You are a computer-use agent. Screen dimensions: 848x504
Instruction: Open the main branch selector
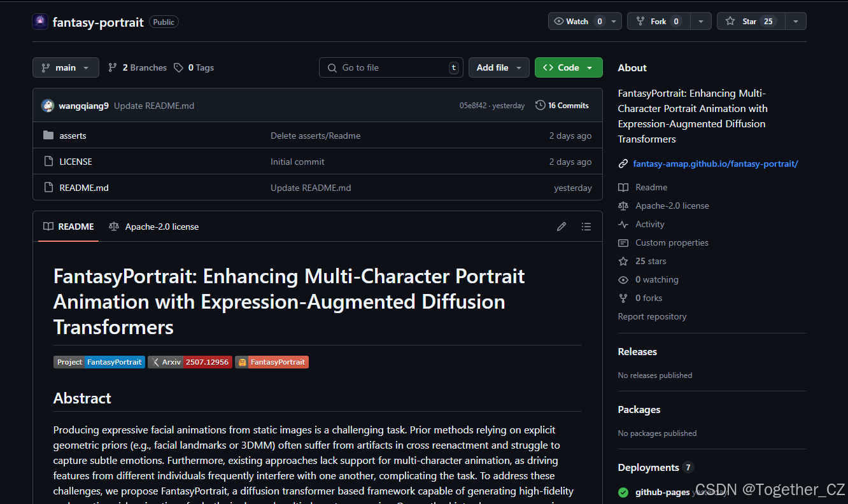tap(66, 67)
